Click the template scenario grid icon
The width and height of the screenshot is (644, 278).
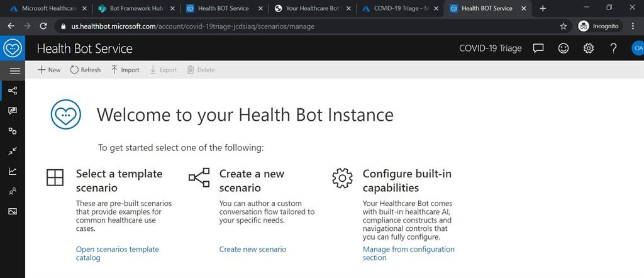[55, 177]
